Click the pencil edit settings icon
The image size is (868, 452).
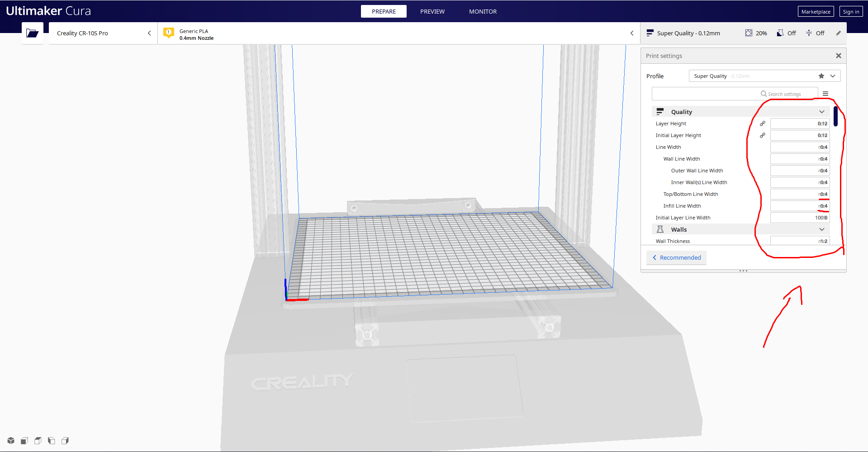[838, 33]
